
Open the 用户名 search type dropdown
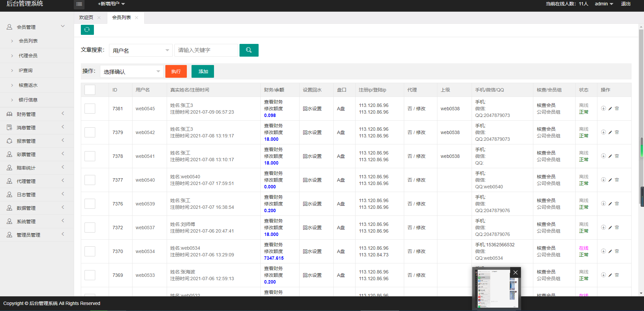coord(141,50)
